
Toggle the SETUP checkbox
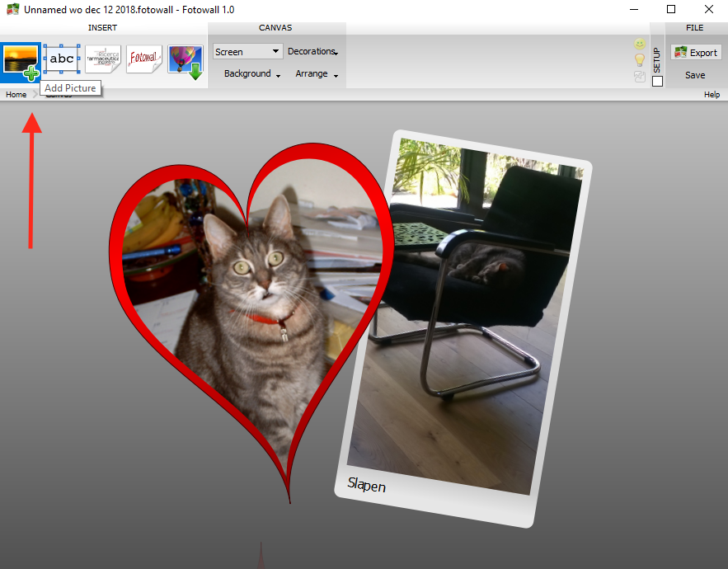coord(657,81)
